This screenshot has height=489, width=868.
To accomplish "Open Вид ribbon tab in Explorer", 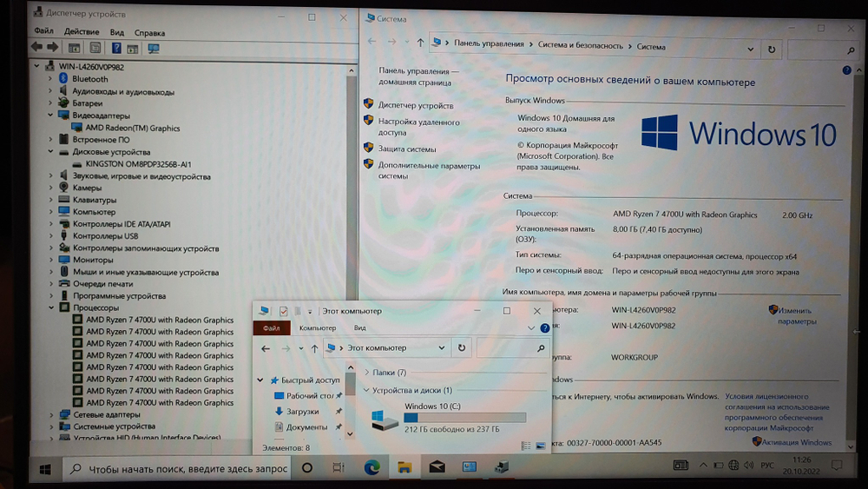I will click(360, 327).
